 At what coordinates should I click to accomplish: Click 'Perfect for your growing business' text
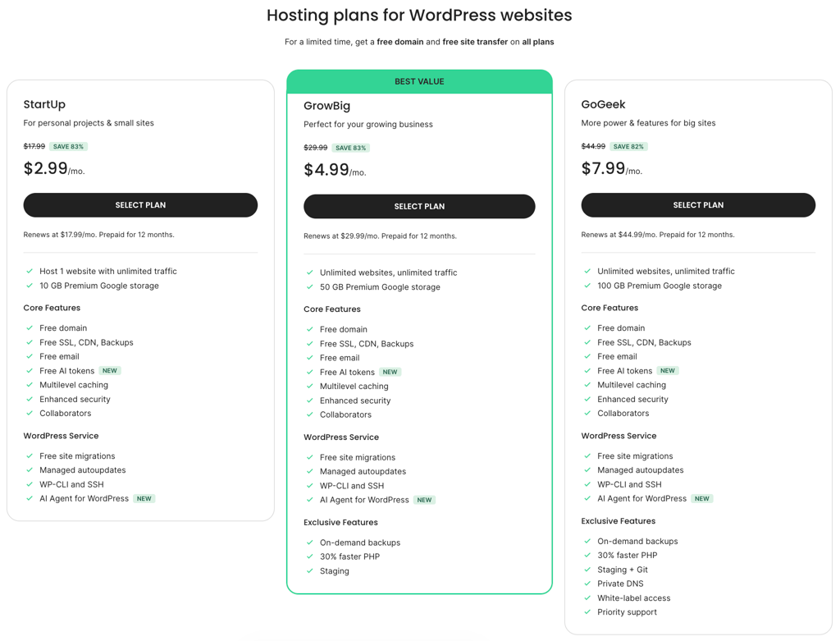pos(368,124)
